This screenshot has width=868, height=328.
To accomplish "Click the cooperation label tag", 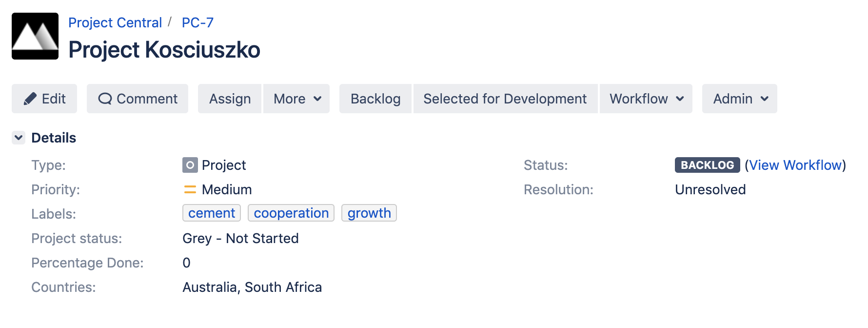I will coord(291,213).
